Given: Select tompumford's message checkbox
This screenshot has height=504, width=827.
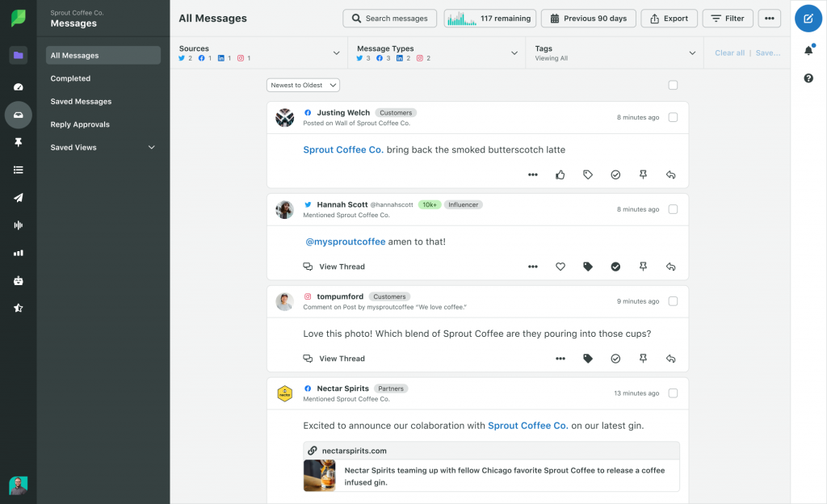Looking at the screenshot, I should click(x=673, y=301).
